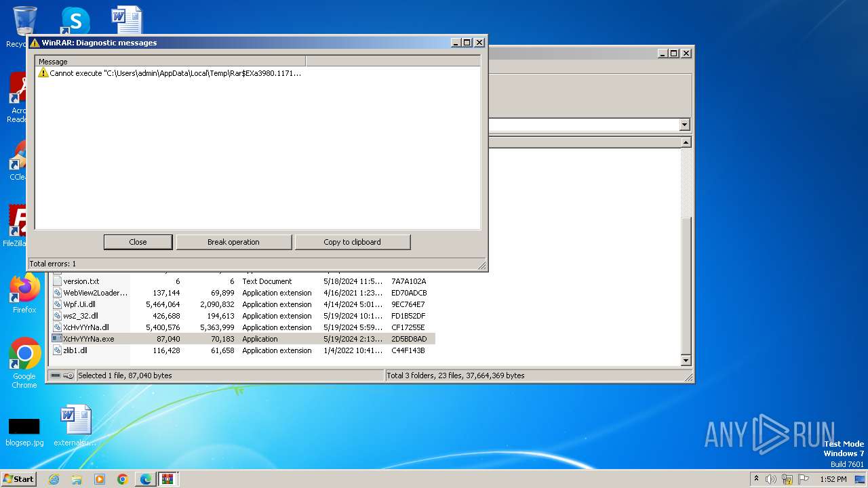Click the version.txt file icon
868x488 pixels.
coord(57,281)
